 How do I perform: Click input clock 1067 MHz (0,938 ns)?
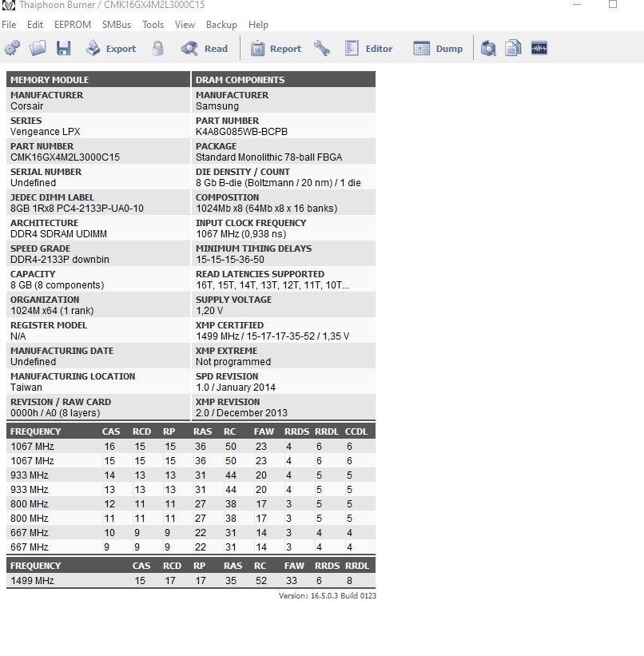(x=241, y=234)
